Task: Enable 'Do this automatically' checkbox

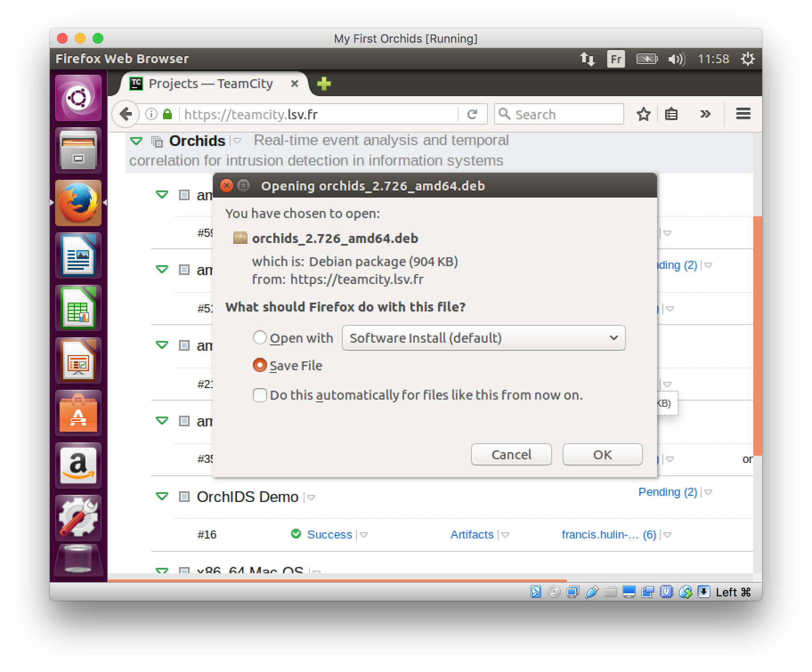Action: coord(260,395)
